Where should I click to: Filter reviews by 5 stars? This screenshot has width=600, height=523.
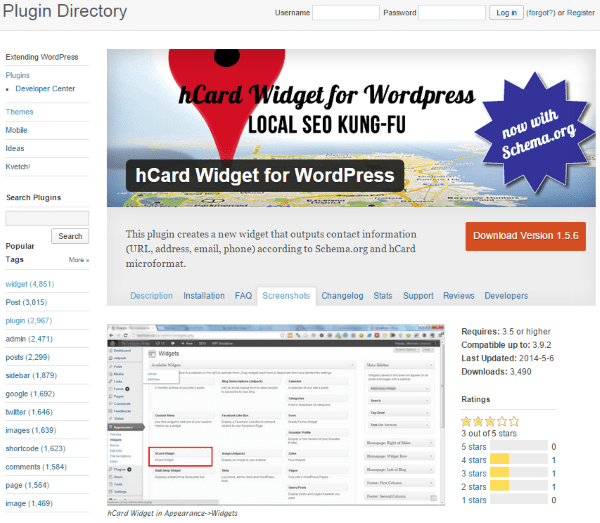coord(474,447)
